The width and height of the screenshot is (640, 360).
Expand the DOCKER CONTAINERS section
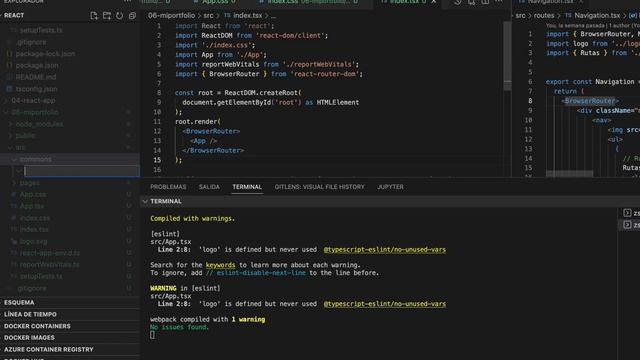coord(37,326)
